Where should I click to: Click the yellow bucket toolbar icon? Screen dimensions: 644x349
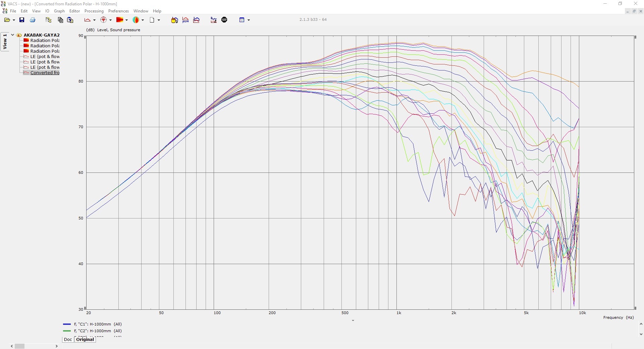tap(174, 20)
